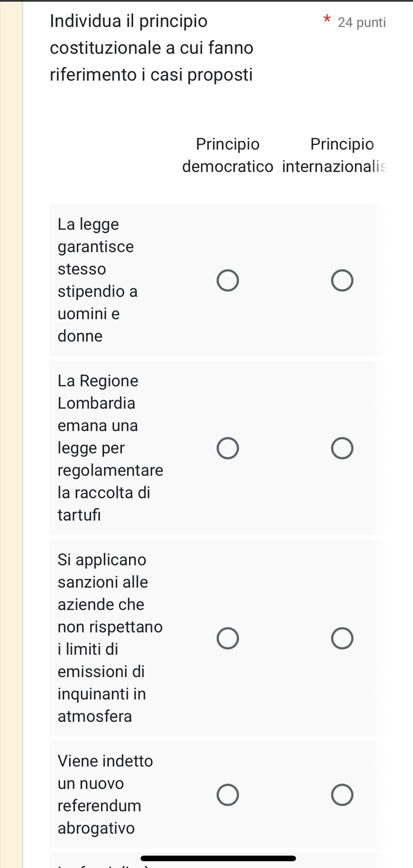This screenshot has height=868, width=413.
Task: Select Principio internazionalista for equal pay law row
Action: (342, 281)
